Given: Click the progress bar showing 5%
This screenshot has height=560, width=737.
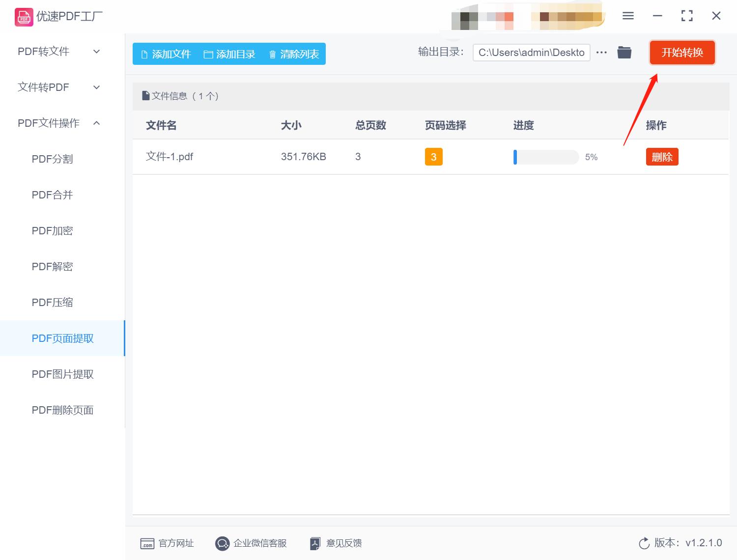Looking at the screenshot, I should click(545, 157).
